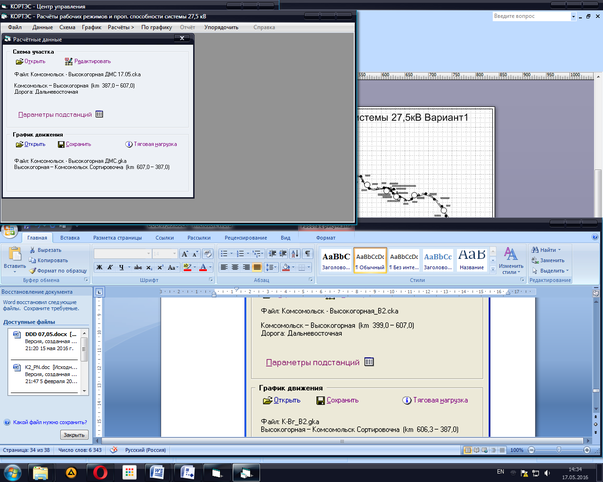This screenshot has height=482, width=603.
Task: Switch to Print Layout view in status bar
Action: coord(468,450)
